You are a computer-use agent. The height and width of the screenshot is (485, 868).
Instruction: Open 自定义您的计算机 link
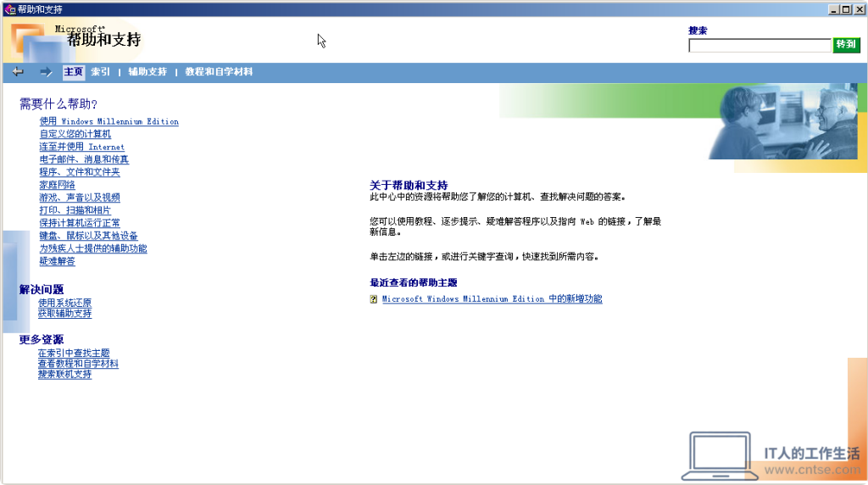(75, 134)
